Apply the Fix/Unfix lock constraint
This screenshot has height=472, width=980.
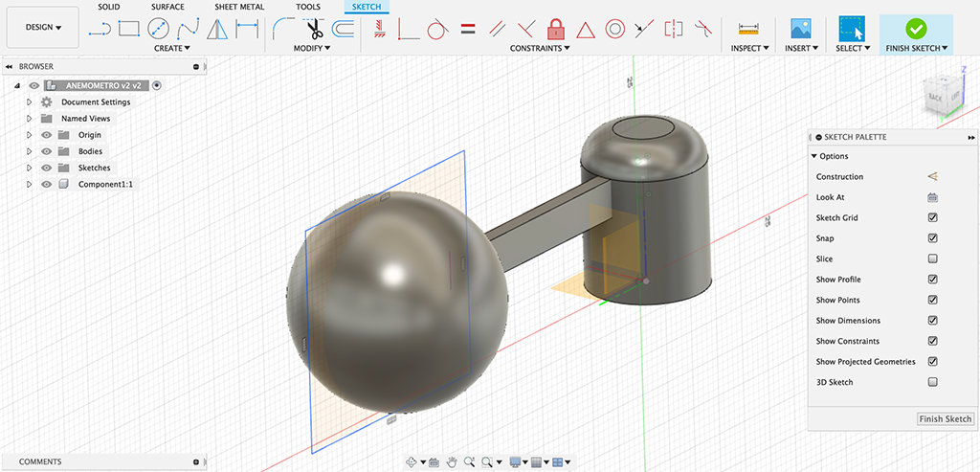(556, 28)
